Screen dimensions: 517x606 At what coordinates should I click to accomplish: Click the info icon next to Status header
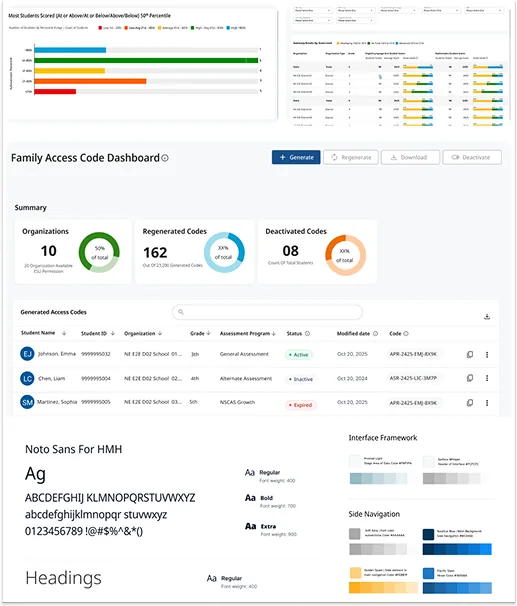(307, 334)
